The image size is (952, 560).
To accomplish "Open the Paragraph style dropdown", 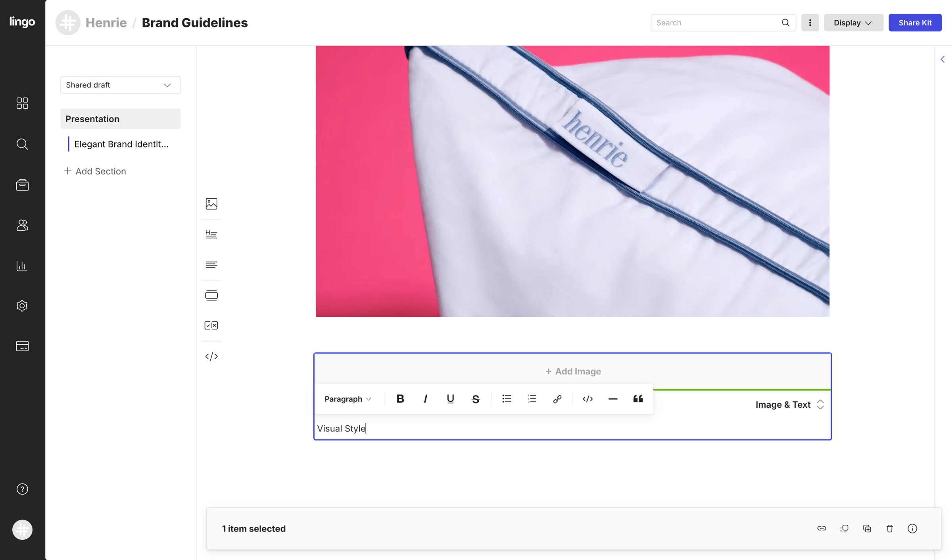I will click(348, 399).
